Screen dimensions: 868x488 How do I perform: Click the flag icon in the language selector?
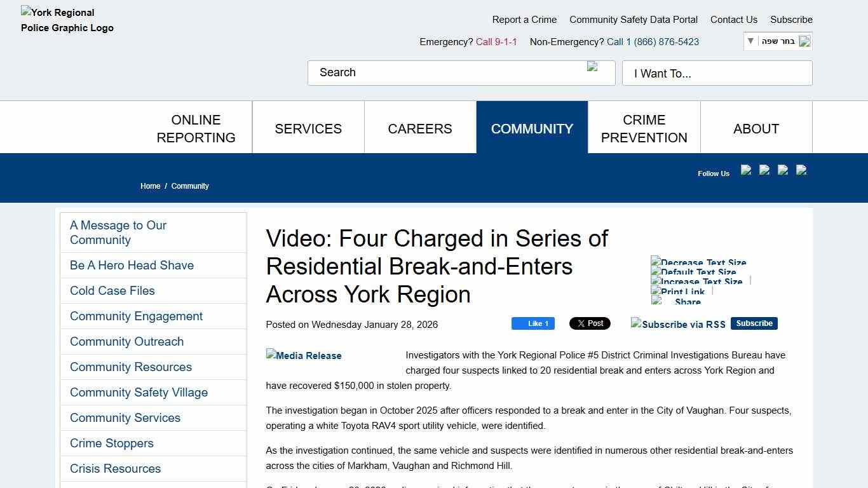click(x=804, y=41)
